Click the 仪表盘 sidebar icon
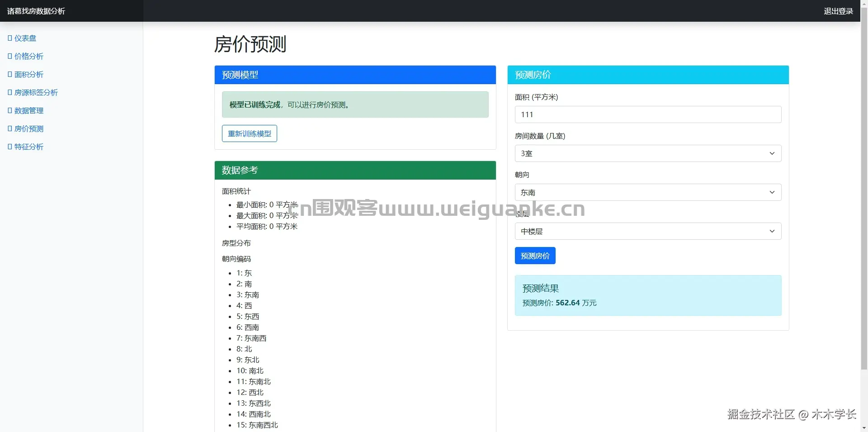This screenshot has height=432, width=868. point(10,38)
